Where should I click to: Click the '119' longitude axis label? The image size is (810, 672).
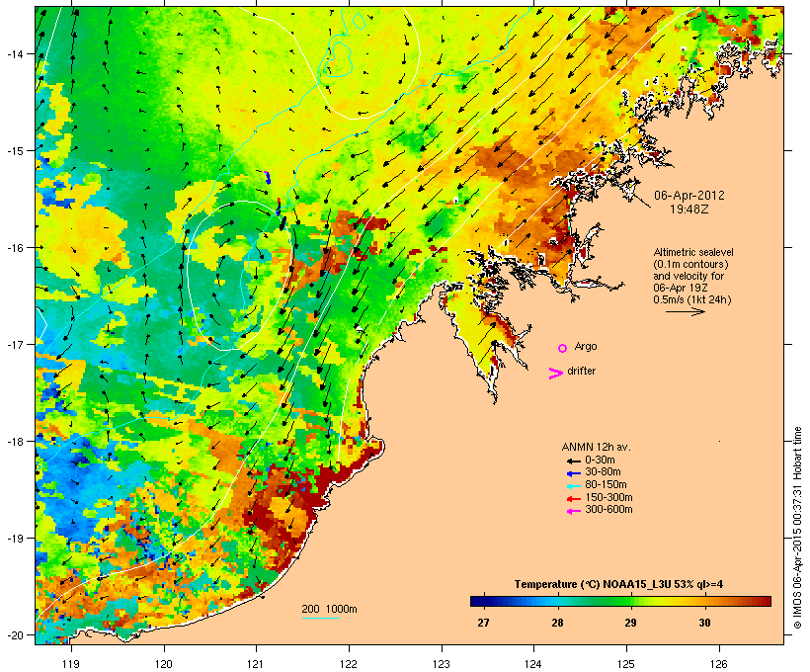(x=71, y=664)
